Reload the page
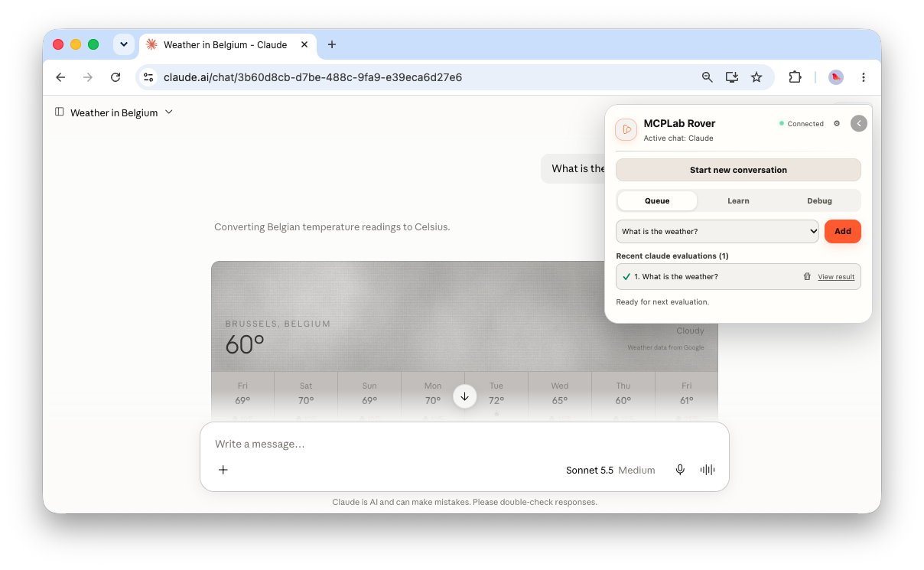 pos(115,77)
